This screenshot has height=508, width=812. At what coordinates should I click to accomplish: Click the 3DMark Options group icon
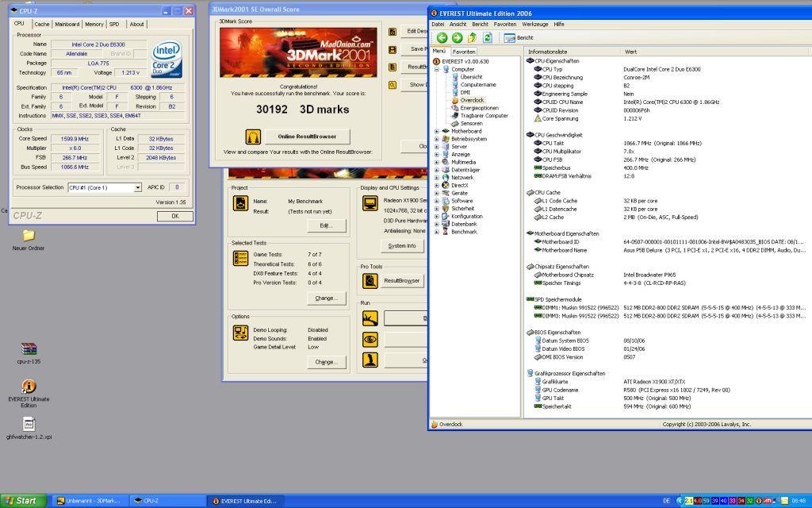pyautogui.click(x=240, y=333)
